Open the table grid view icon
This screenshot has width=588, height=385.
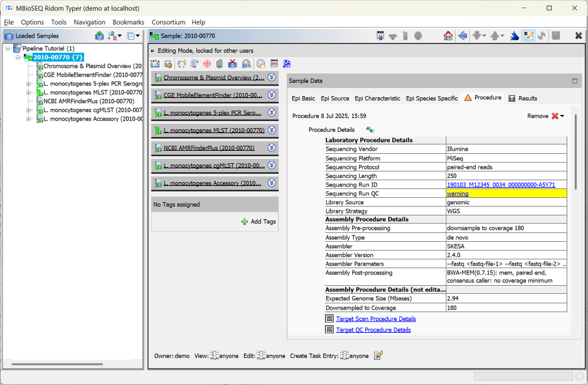pyautogui.click(x=274, y=63)
